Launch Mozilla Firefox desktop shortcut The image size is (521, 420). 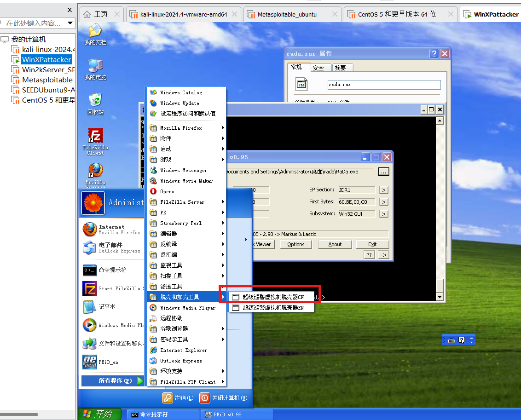[95, 175]
